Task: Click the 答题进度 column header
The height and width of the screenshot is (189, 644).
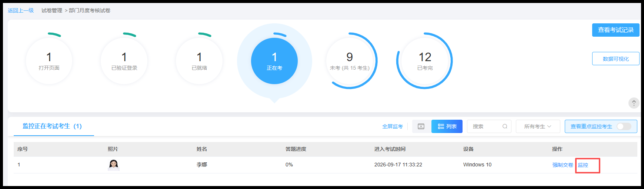Action: (296, 149)
